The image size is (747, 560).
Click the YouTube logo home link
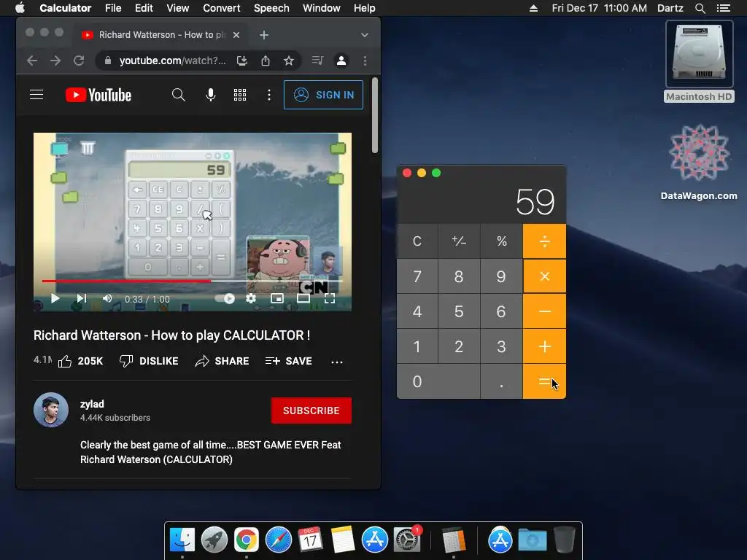(x=98, y=95)
